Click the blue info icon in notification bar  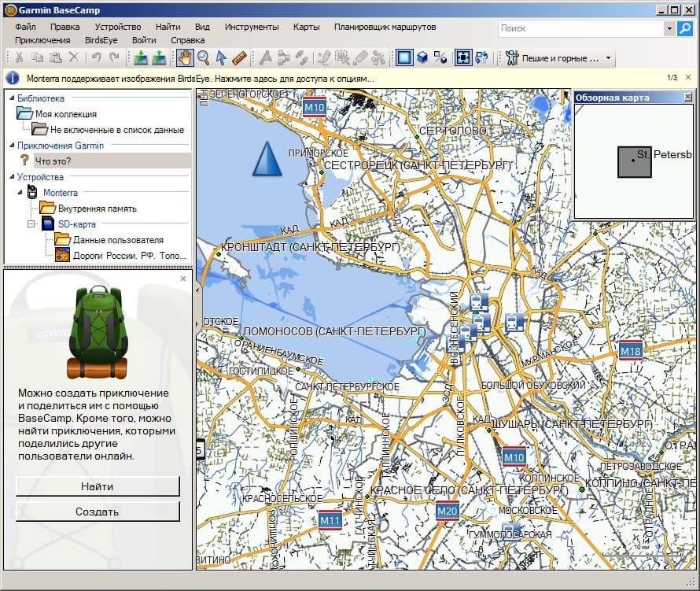point(13,78)
